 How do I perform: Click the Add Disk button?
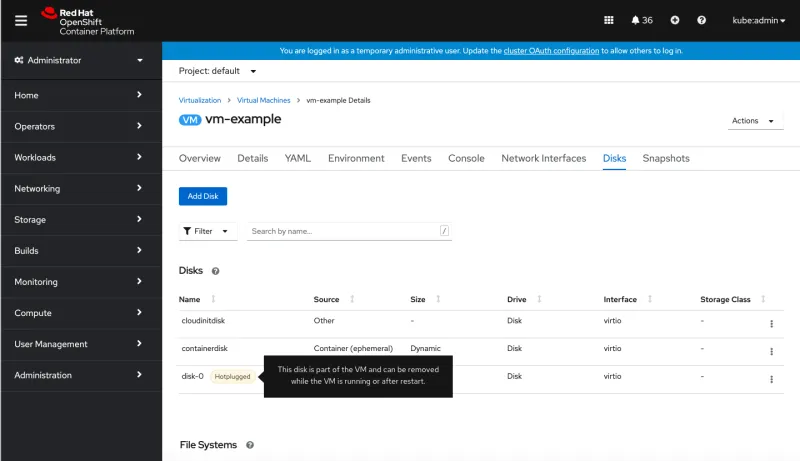[x=203, y=196]
